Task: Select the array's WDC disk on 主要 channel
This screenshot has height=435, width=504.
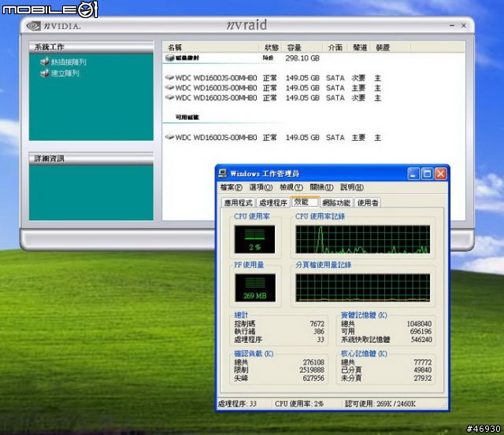Action: tap(273, 88)
